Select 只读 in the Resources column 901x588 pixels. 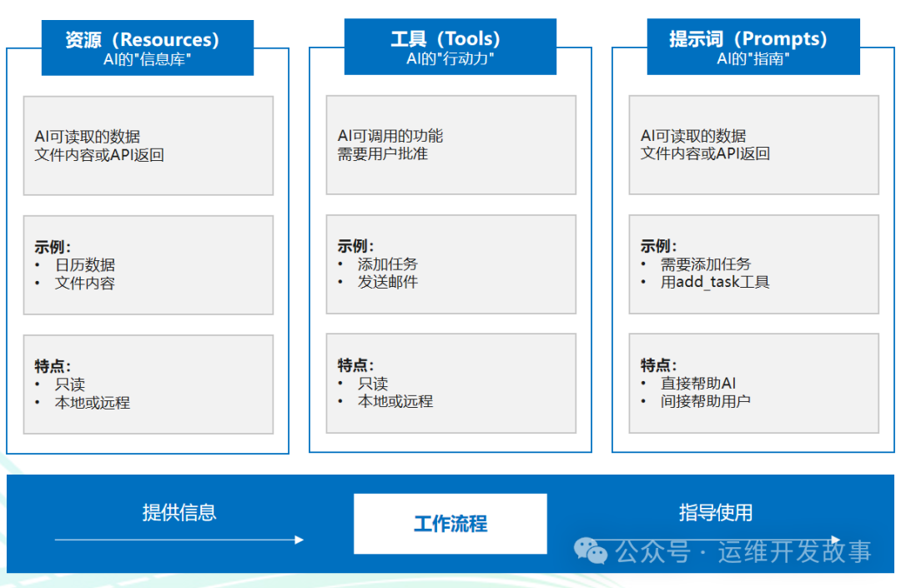pyautogui.click(x=70, y=384)
